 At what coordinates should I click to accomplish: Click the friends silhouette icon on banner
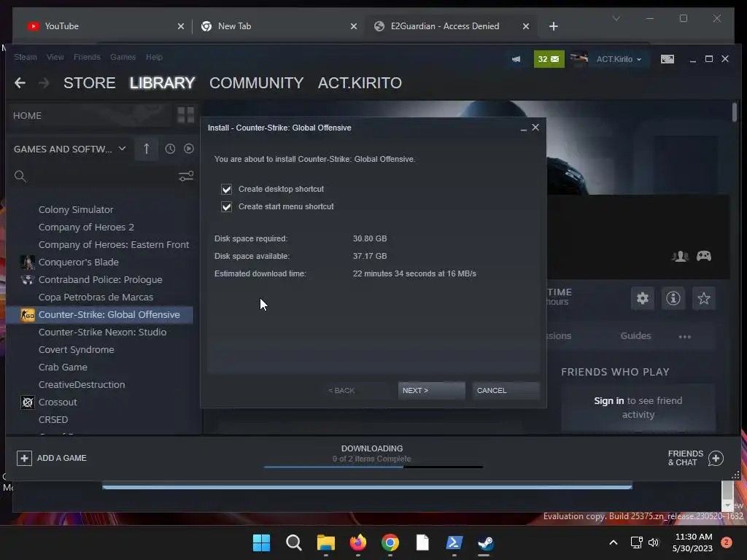(x=681, y=256)
